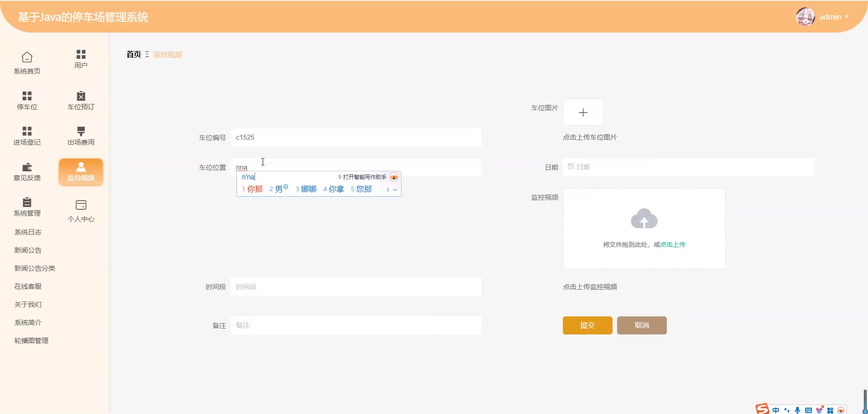
Task: Open the 停车位 sidebar icon
Action: [x=27, y=96]
